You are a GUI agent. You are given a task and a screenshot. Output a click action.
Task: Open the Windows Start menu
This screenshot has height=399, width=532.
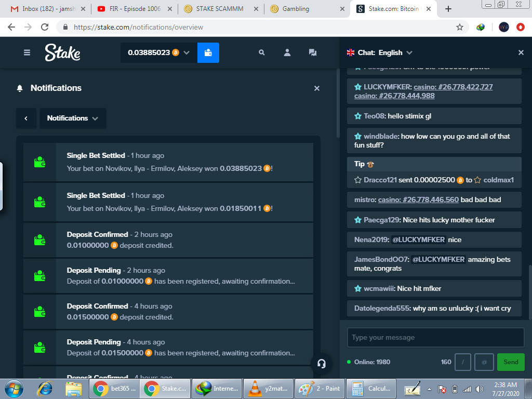point(14,389)
